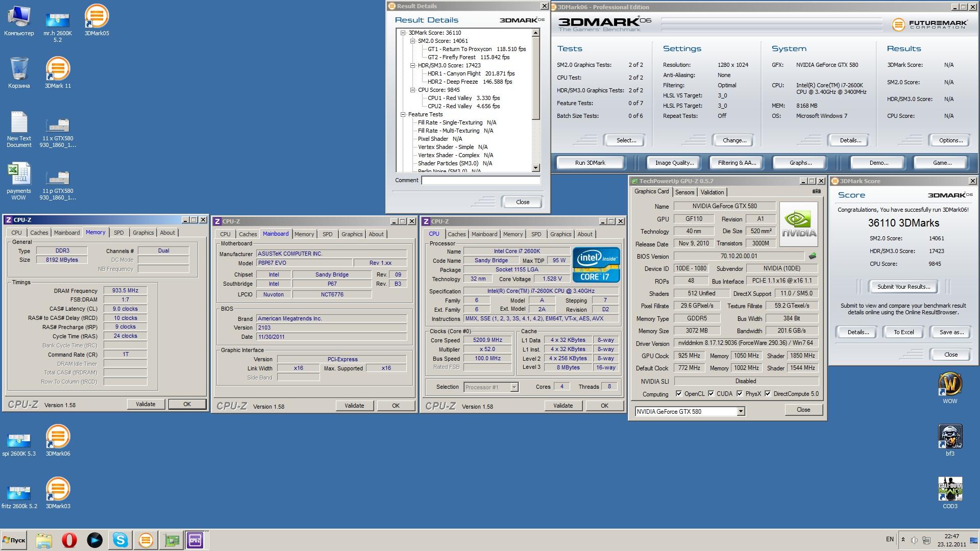Screen dimensions: 980x551
Task: Collapse HDR/SM3.0 Score tree node
Action: click(x=412, y=65)
